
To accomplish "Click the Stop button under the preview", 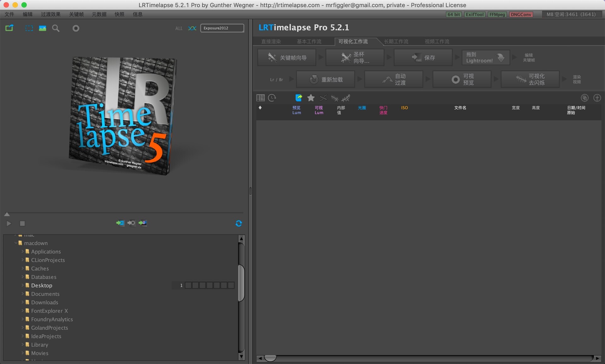I will (x=22, y=223).
